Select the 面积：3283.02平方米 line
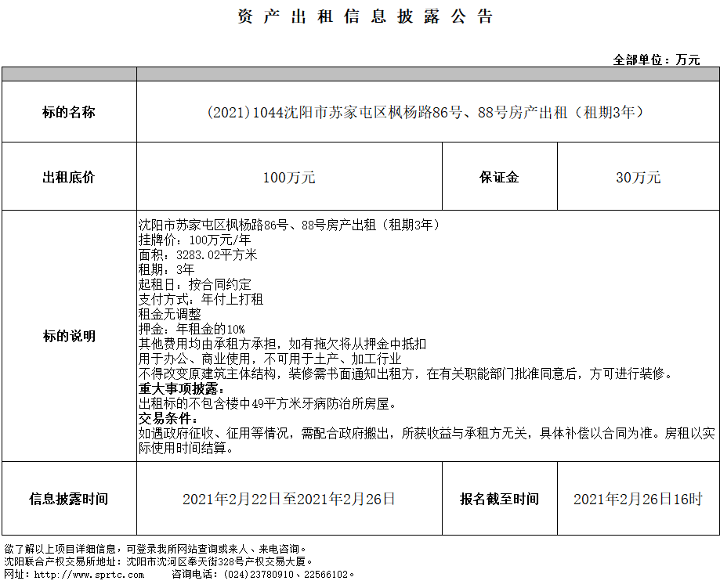 pyautogui.click(x=197, y=254)
